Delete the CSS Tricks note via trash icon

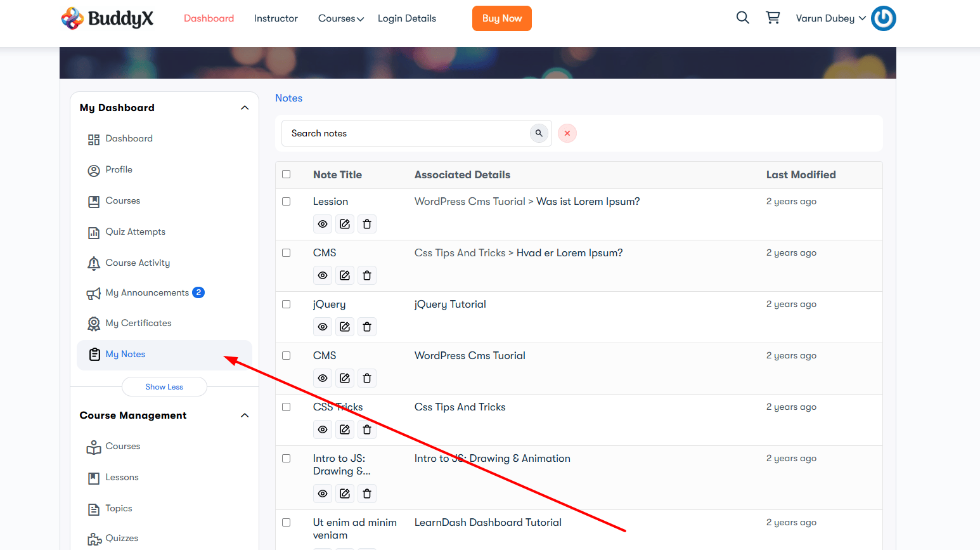pos(367,429)
